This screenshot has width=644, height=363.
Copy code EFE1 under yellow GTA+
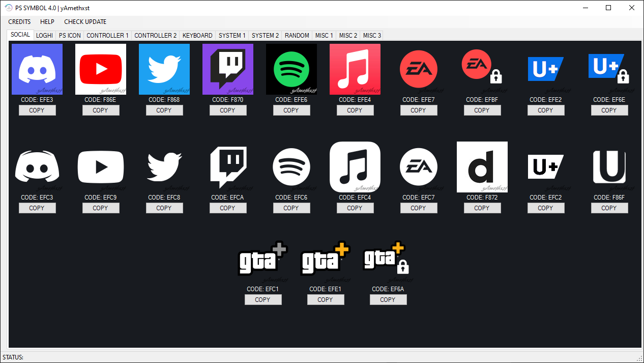[326, 299]
